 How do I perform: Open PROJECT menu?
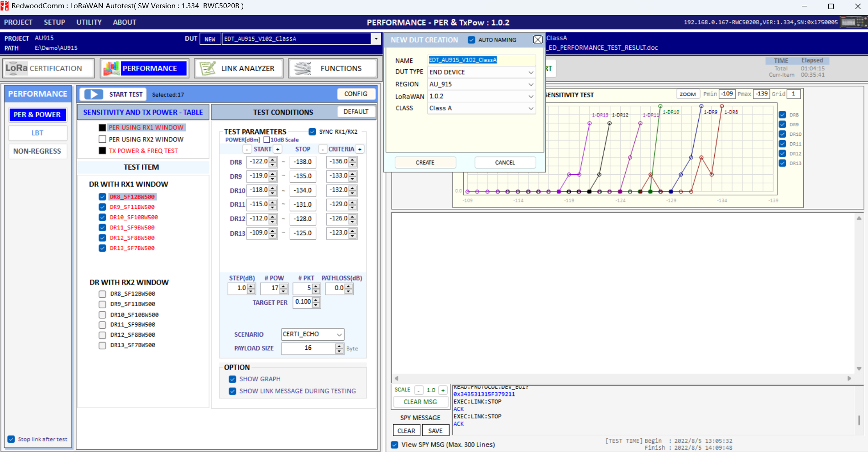click(18, 22)
